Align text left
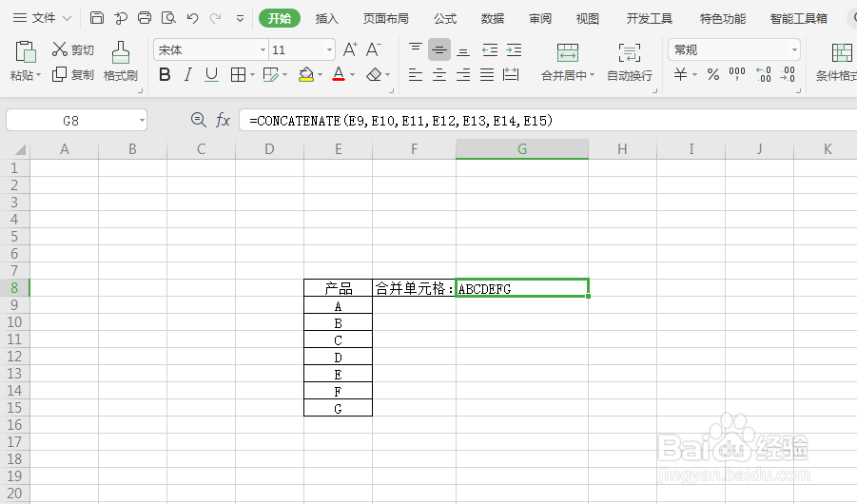The height and width of the screenshot is (504, 857). pos(416,74)
